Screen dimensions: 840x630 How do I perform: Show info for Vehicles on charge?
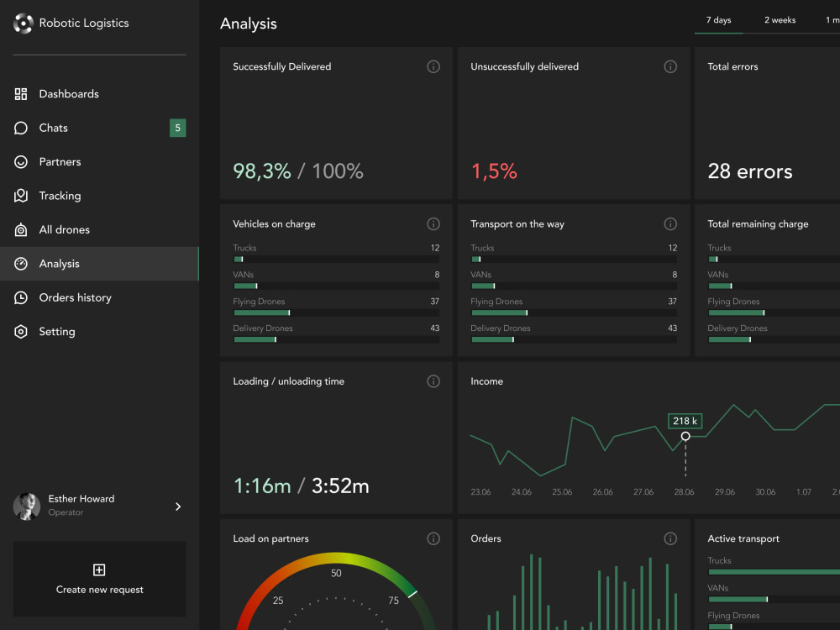coord(433,224)
